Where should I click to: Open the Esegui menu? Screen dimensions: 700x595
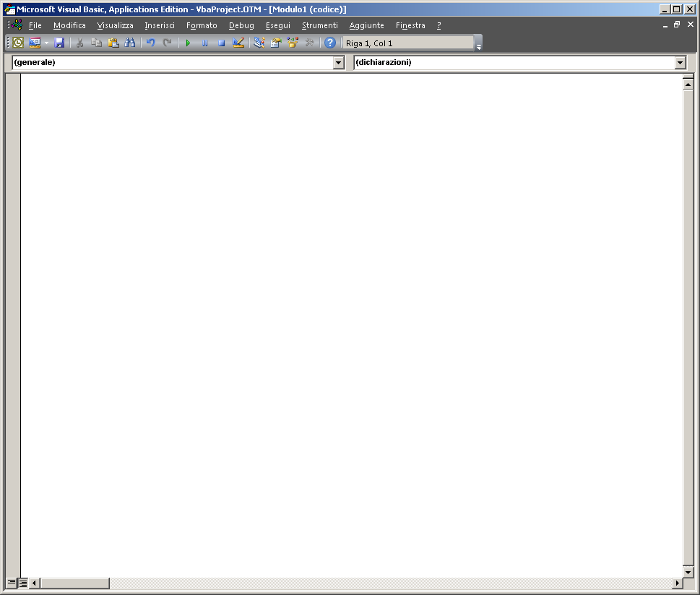pos(277,25)
